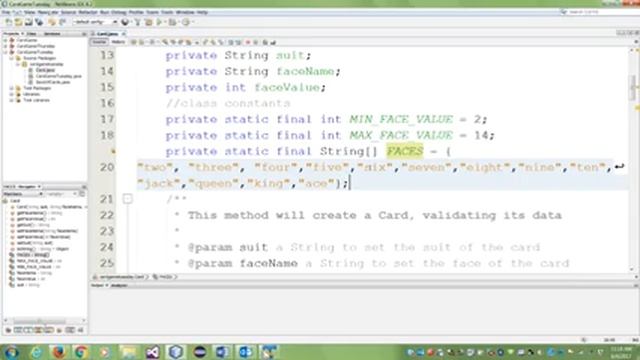The image size is (640, 360).
Task: Open the Output tab in the bottom panel
Action: tap(98, 285)
